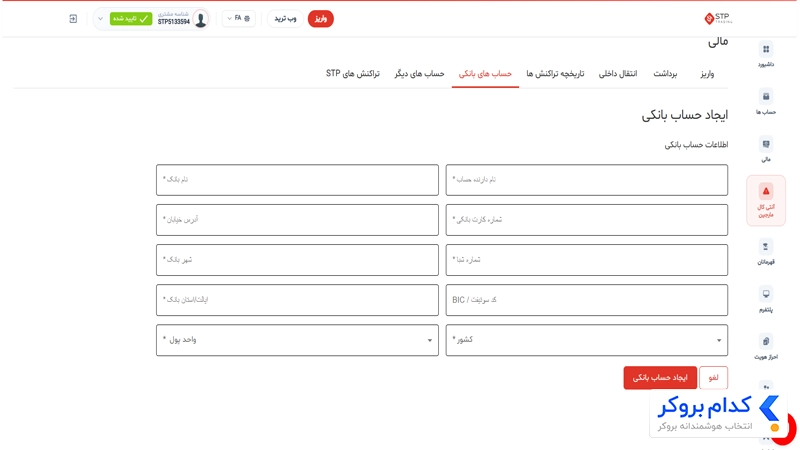800x450 pixels.
Task: Click the green verified (تایید شده) badge
Action: (131, 19)
